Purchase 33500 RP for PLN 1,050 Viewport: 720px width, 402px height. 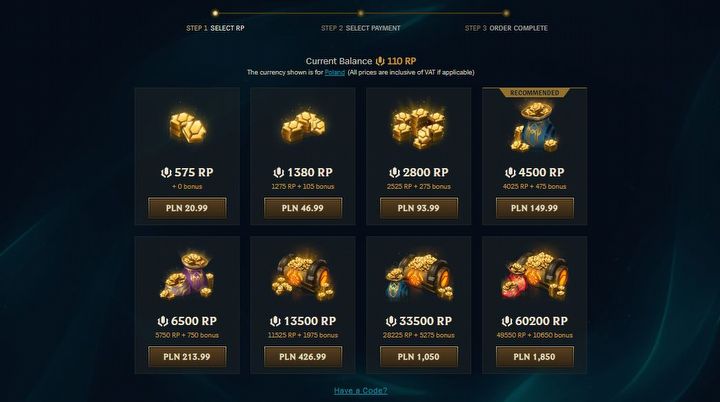click(418, 357)
